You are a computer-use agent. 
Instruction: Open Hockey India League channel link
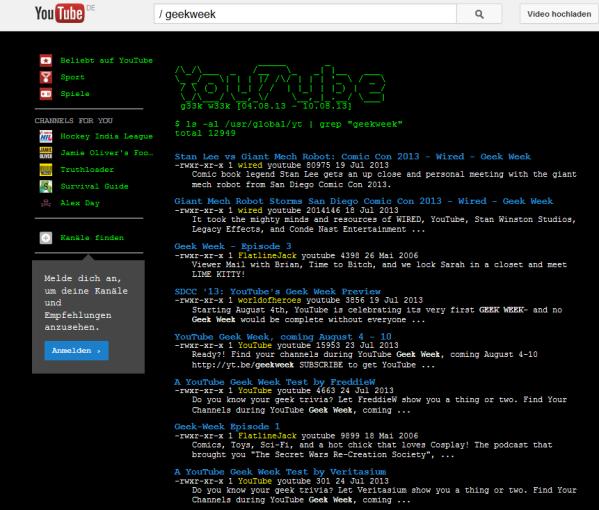(106, 136)
